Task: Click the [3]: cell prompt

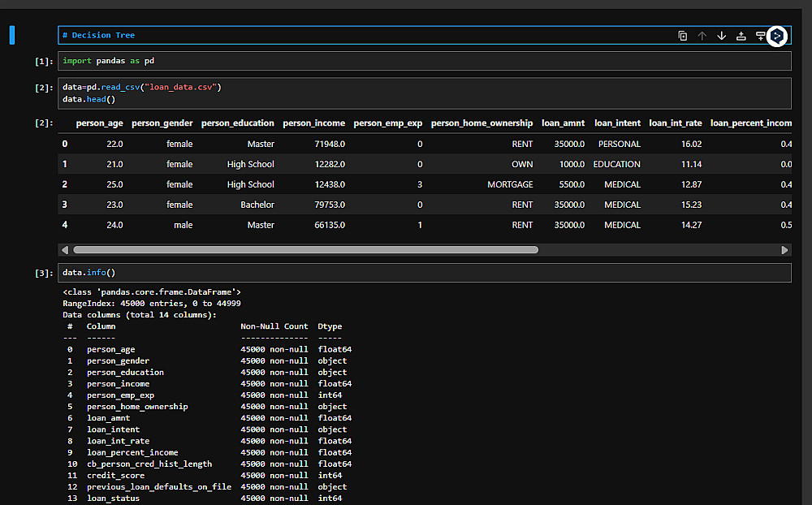Action: pos(44,274)
